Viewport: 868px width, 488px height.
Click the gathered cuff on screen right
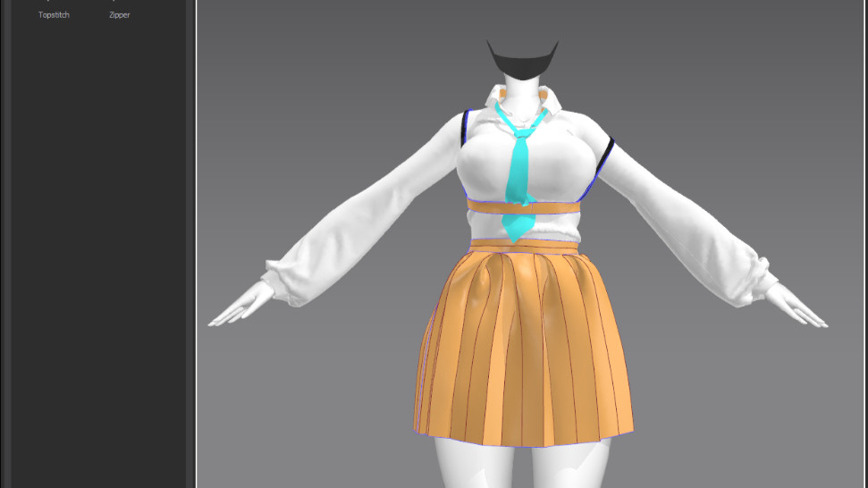tap(755, 274)
